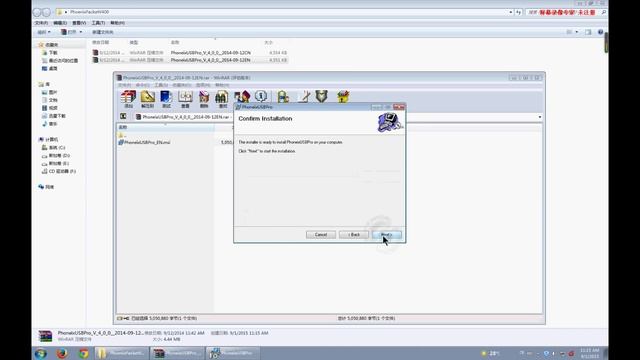The height and width of the screenshot is (360, 640).
Task: Click the WinRAR Extract To toolbar icon
Action: click(147, 99)
